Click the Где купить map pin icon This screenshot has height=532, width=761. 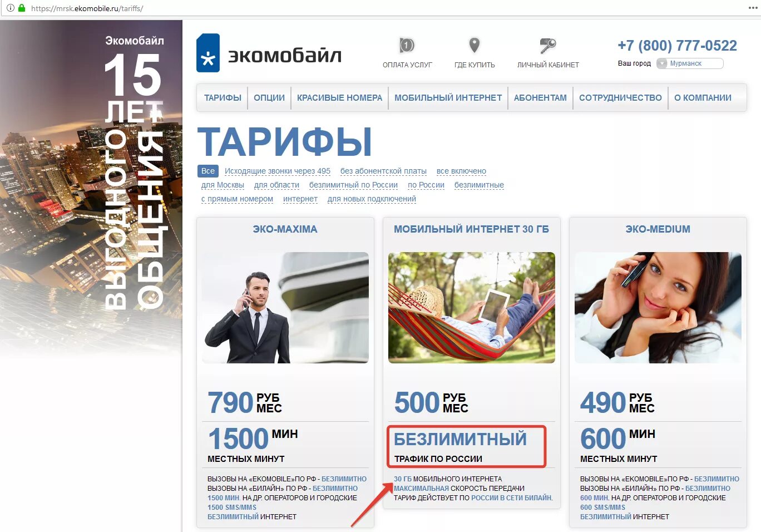tap(474, 45)
